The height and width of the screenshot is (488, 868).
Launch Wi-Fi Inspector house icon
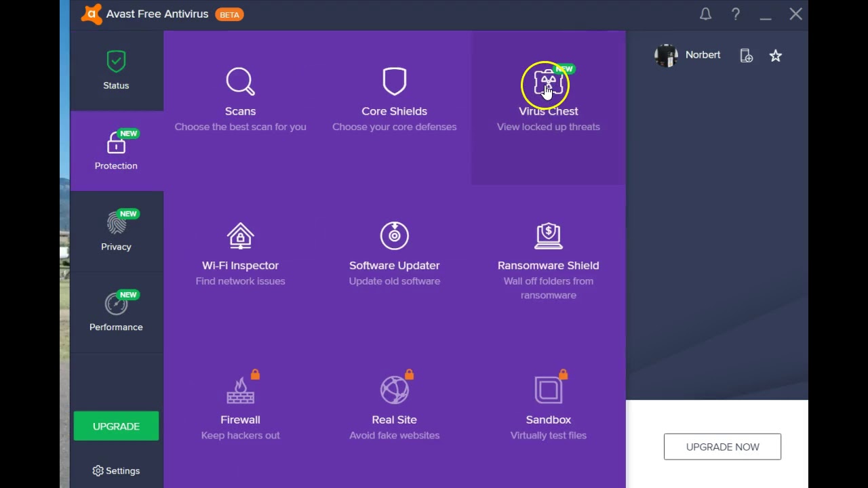(x=240, y=236)
